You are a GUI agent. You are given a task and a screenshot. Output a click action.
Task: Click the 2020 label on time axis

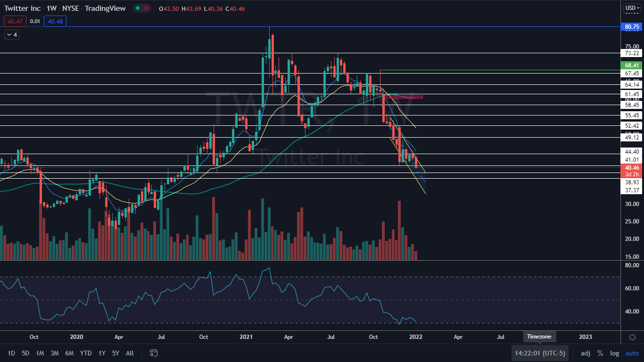coord(76,337)
